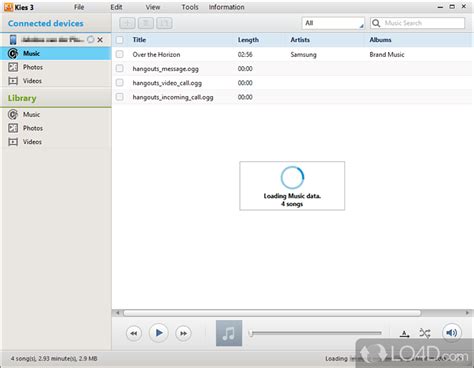The height and width of the screenshot is (368, 474).
Task: Disconnect the device with the X icon
Action: point(100,40)
